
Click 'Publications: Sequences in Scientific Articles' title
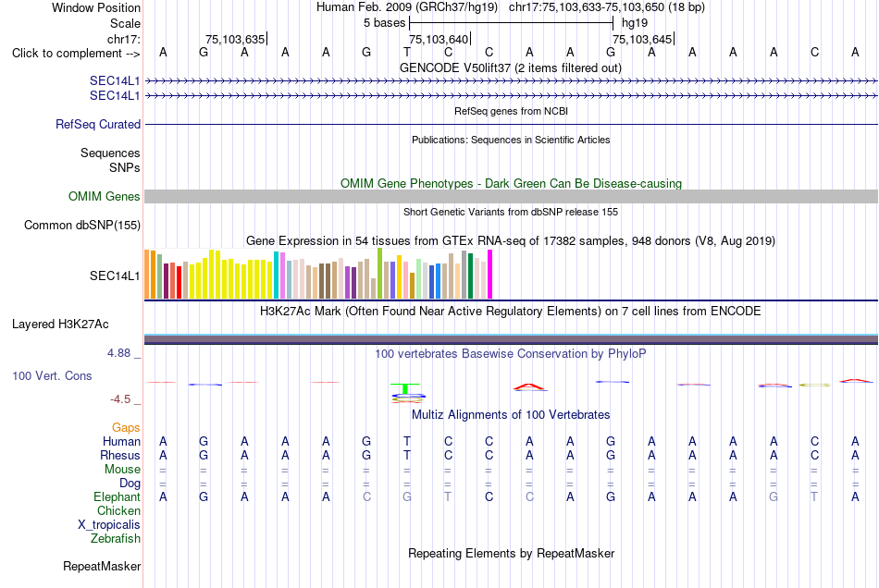tap(511, 140)
